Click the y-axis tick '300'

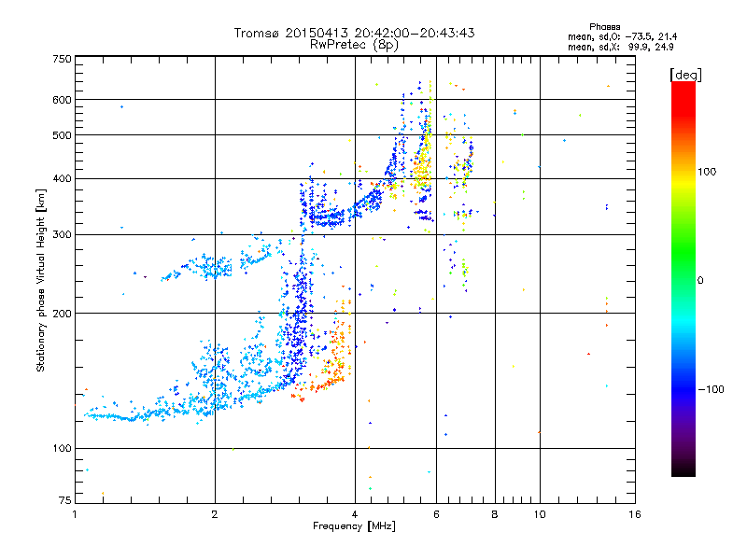(x=62, y=235)
